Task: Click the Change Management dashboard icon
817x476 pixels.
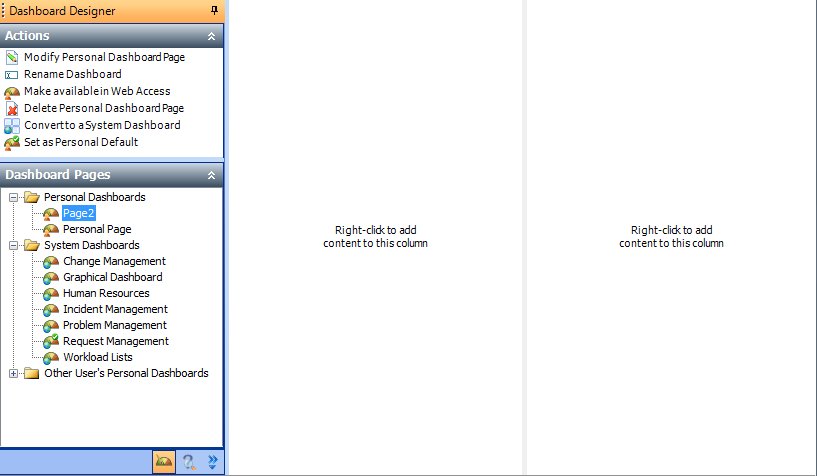Action: 51,261
